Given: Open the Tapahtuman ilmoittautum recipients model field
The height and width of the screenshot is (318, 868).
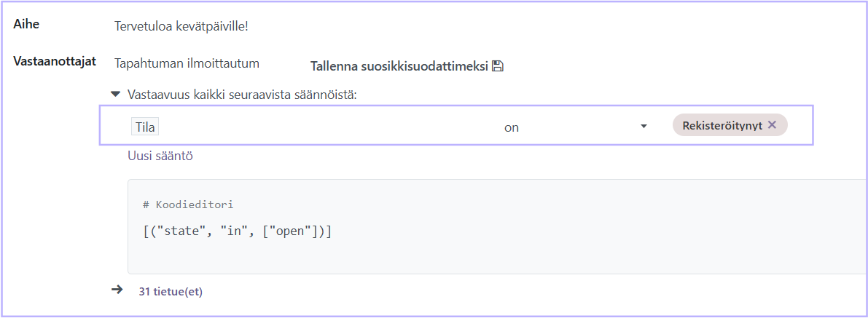Looking at the screenshot, I should pos(187,63).
